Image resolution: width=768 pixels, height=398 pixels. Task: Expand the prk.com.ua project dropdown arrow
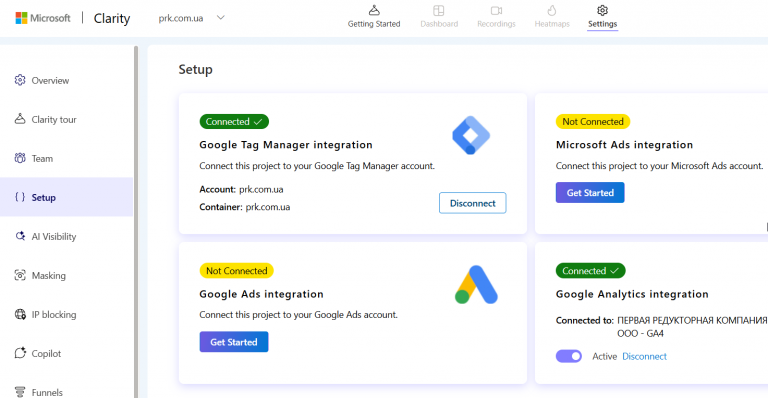(x=221, y=18)
